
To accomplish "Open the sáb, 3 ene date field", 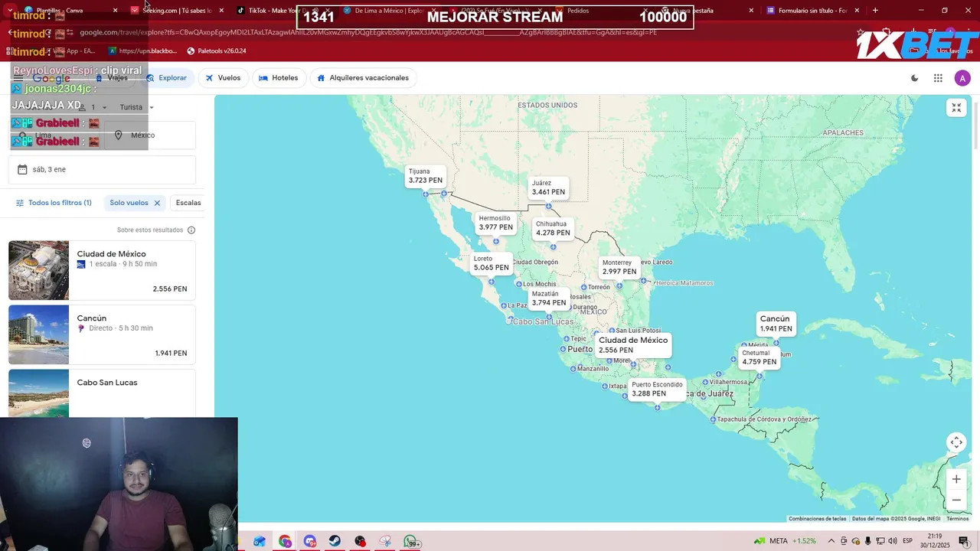I will click(102, 169).
